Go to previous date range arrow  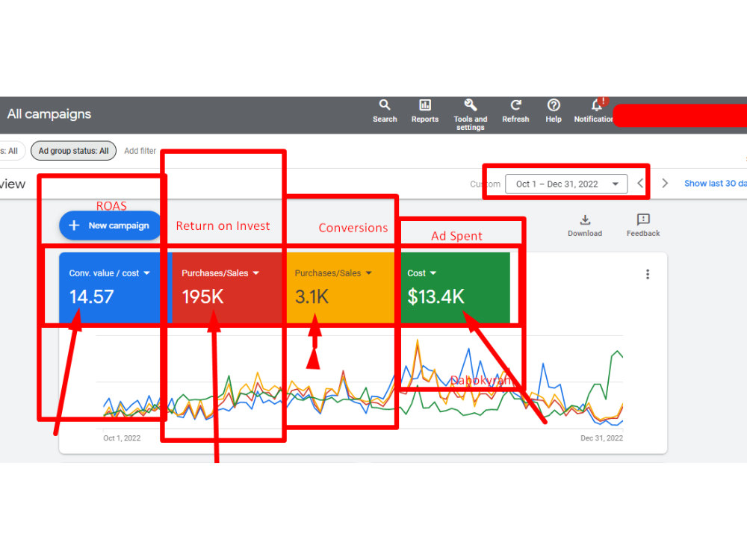(640, 184)
